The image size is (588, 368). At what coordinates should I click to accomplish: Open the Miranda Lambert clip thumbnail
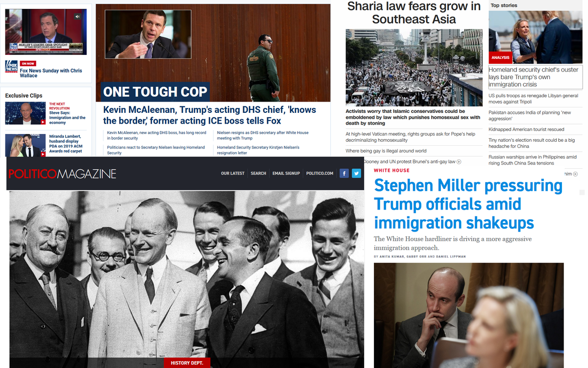click(25, 145)
